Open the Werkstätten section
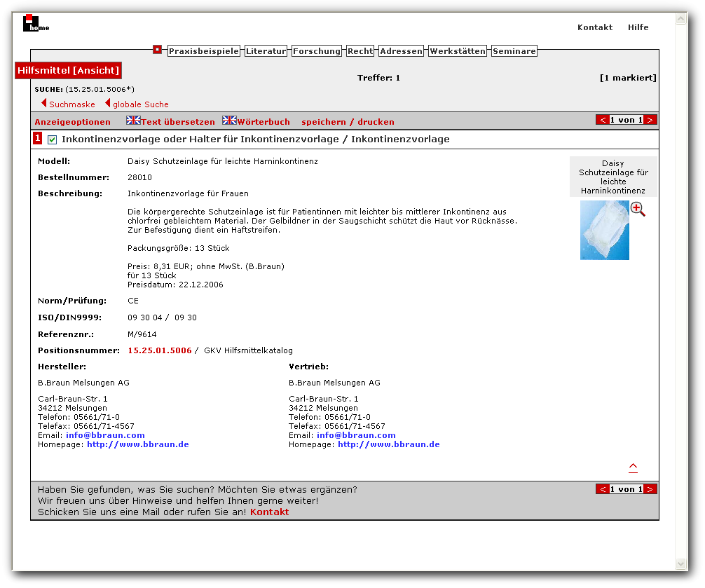Viewport: 705px width, 588px height. [458, 50]
